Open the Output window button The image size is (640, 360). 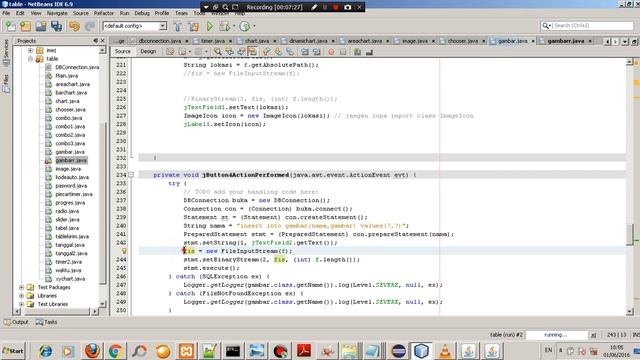[x=16, y=322]
